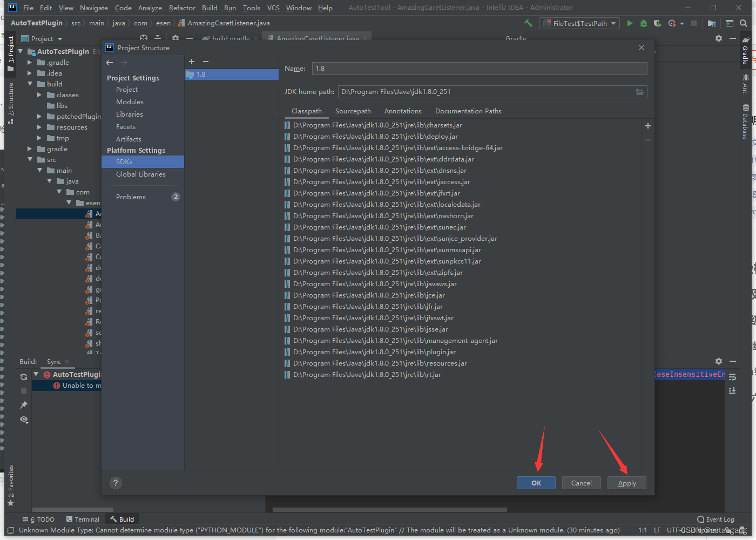Screen dimensions: 756x540
Task: Select Global Libraries in Platform Settings
Action: tap(141, 174)
